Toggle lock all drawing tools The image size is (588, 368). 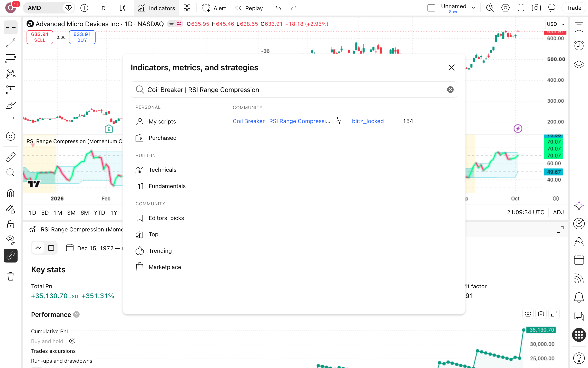click(x=10, y=224)
